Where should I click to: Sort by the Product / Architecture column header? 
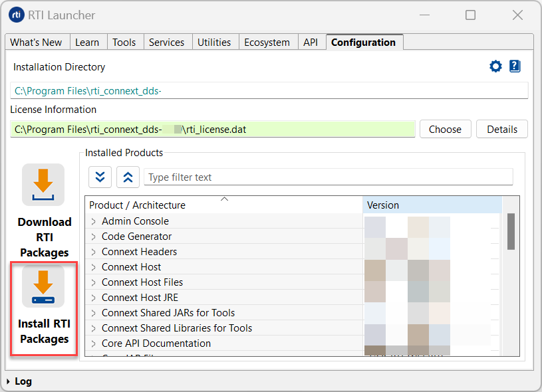tap(223, 205)
